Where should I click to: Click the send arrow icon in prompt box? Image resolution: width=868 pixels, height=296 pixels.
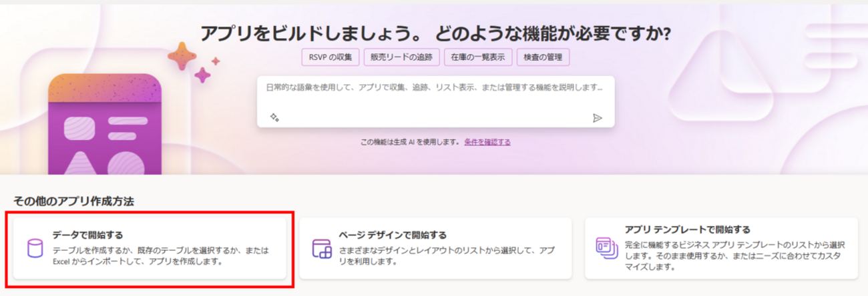[598, 118]
